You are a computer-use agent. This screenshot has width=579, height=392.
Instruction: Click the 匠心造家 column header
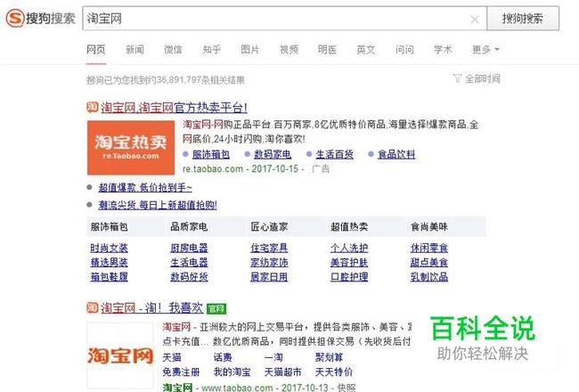(269, 227)
